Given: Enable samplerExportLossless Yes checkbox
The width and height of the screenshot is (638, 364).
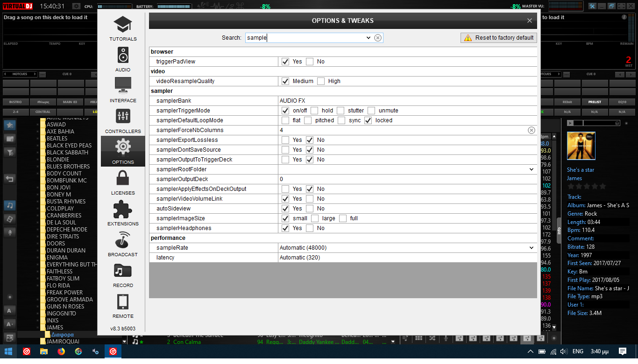Looking at the screenshot, I should click(285, 140).
